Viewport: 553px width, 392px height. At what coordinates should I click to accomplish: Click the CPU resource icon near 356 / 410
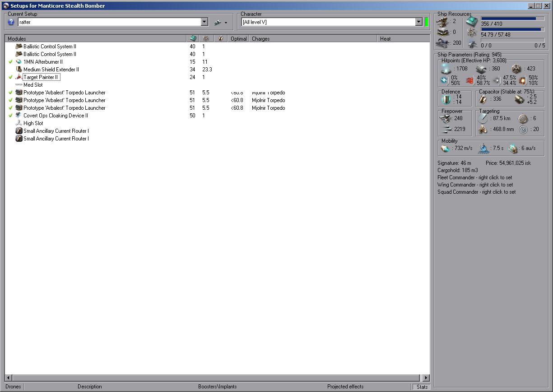[472, 21]
